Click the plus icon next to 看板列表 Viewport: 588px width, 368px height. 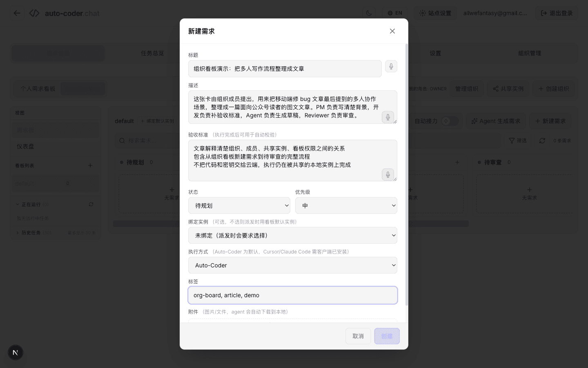click(x=90, y=166)
